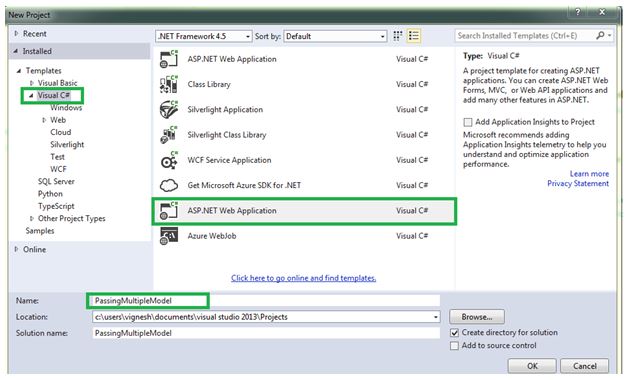Enable Add to source control

click(x=454, y=346)
